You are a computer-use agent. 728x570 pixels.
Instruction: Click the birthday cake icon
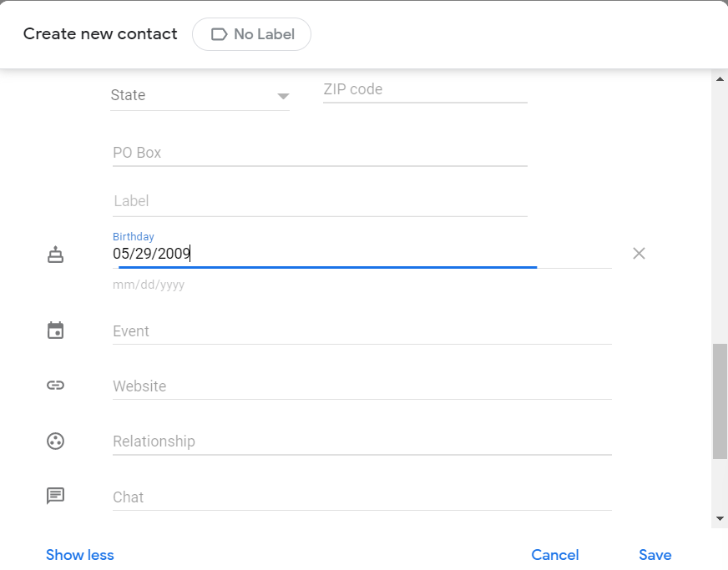coord(55,255)
